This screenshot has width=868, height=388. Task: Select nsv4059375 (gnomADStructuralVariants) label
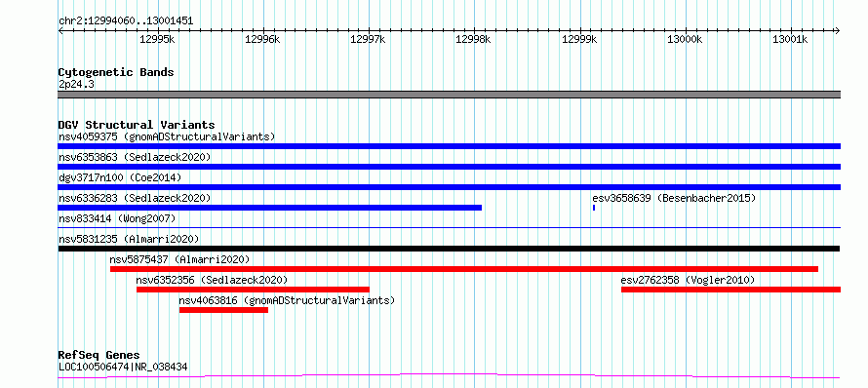coord(167,136)
